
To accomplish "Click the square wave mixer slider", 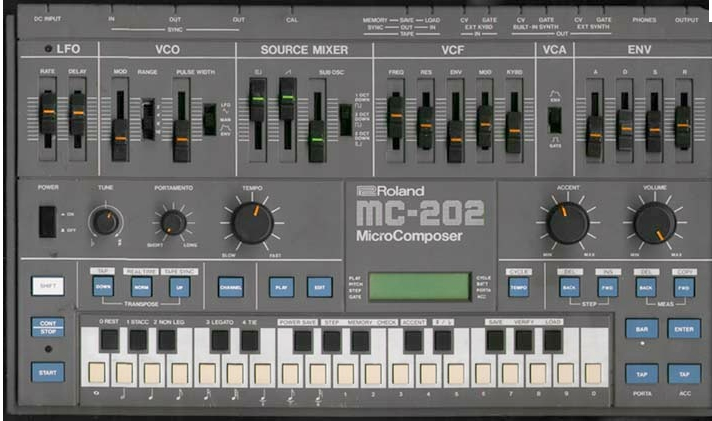I will coord(257,100).
